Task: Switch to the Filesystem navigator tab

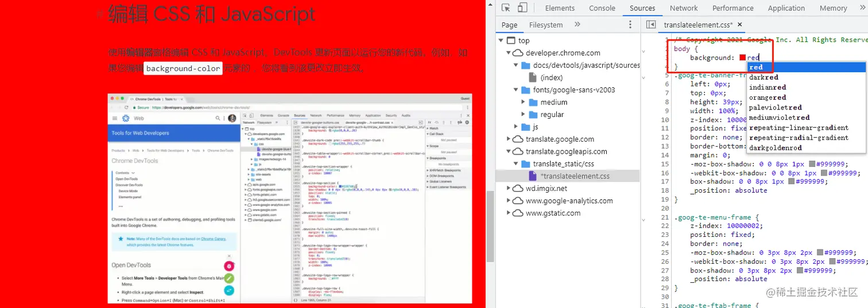Action: 546,25
